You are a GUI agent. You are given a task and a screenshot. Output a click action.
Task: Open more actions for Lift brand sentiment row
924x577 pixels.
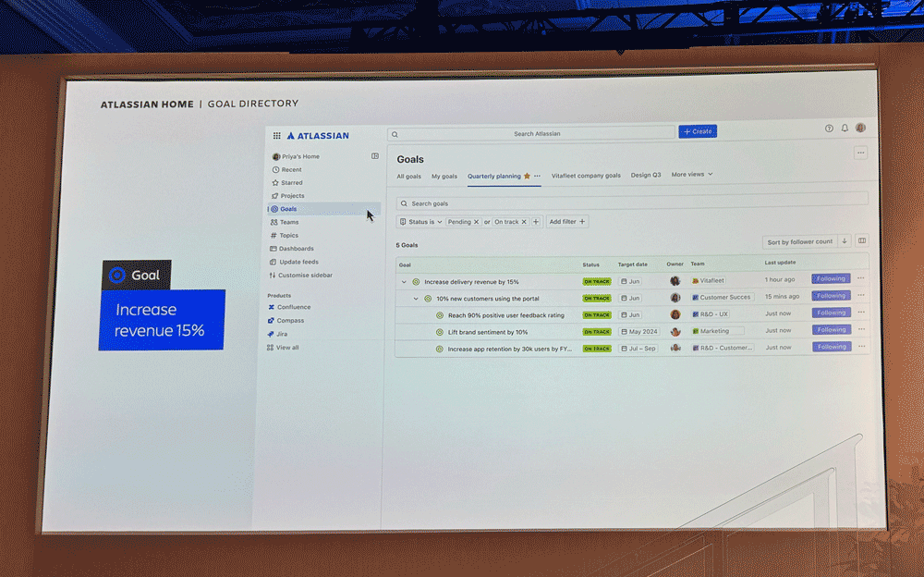tap(861, 329)
